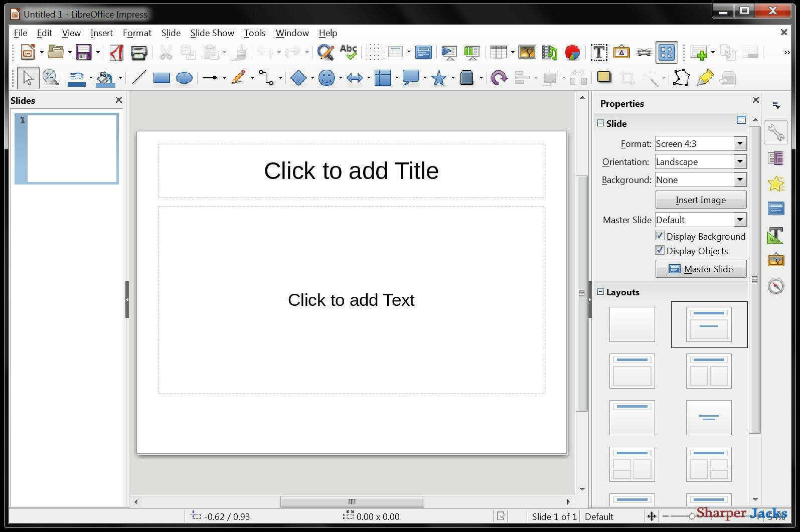Open the New Slide dropdown arrow

point(713,52)
